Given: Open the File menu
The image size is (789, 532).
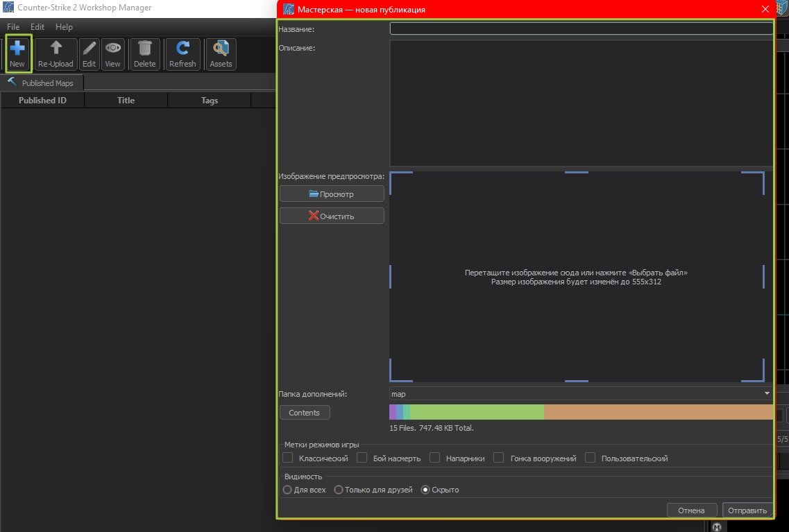Looking at the screenshot, I should click(13, 27).
